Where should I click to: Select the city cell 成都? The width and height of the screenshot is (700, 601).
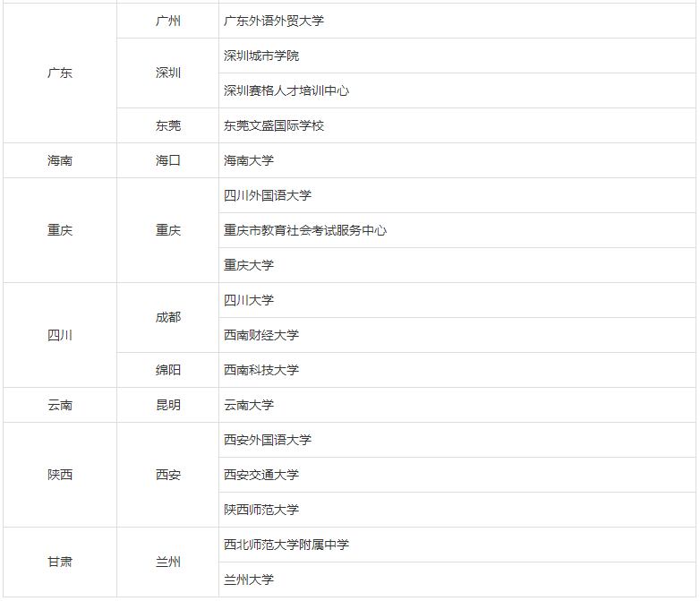tap(168, 317)
